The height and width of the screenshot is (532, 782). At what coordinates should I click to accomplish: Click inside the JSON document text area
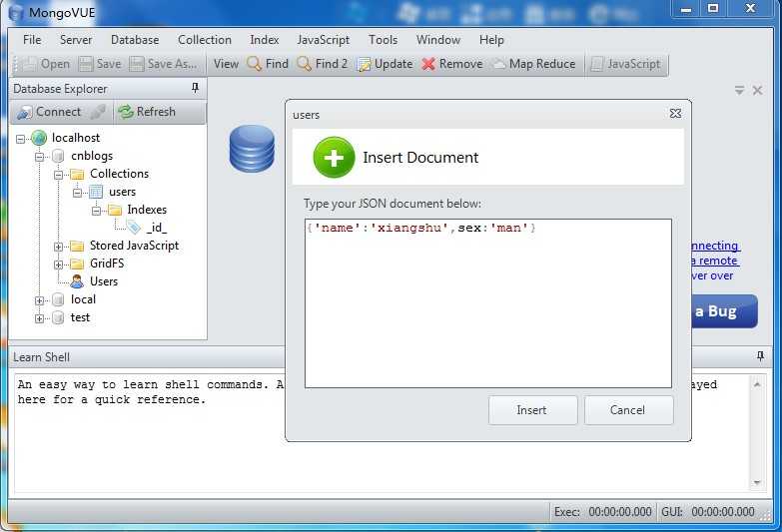488,303
